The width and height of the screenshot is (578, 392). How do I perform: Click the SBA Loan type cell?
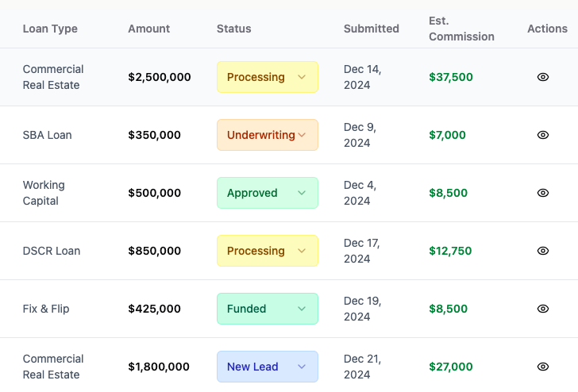tap(48, 135)
